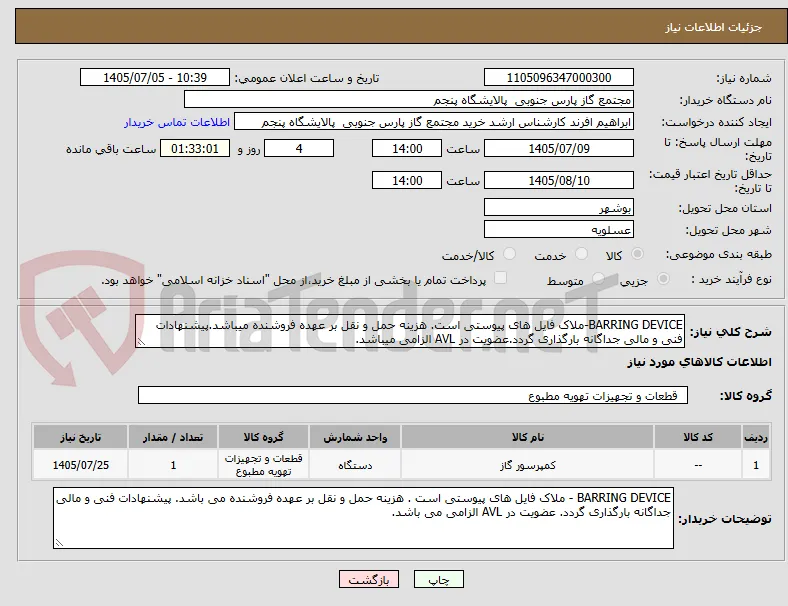Click the گروه کالا field قطعات و تجهیزات

point(413,395)
